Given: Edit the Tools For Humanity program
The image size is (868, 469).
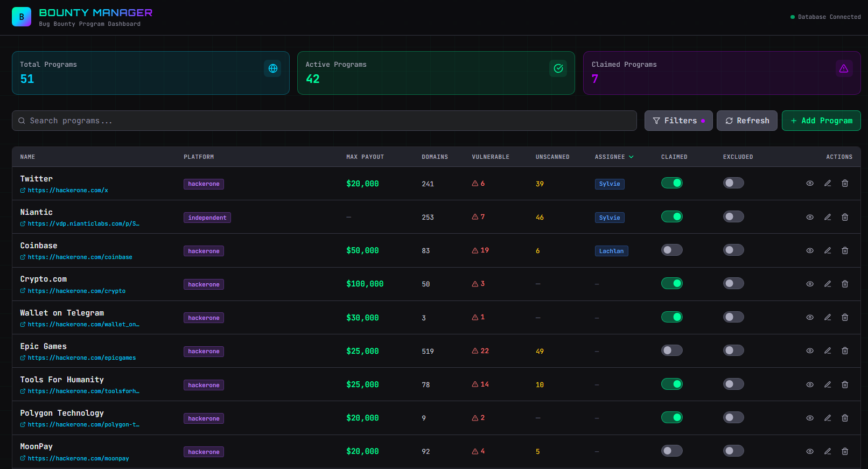Looking at the screenshot, I should coord(828,384).
